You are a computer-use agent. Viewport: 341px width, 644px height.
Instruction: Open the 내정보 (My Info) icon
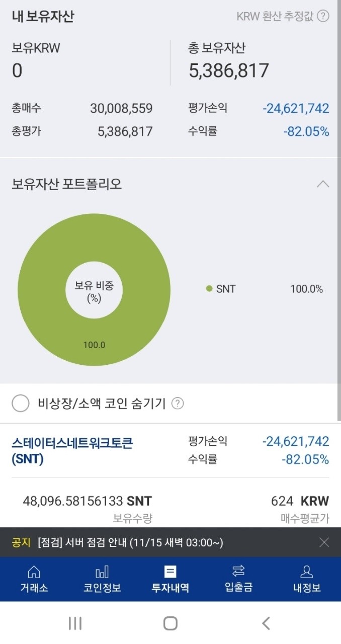point(307,579)
